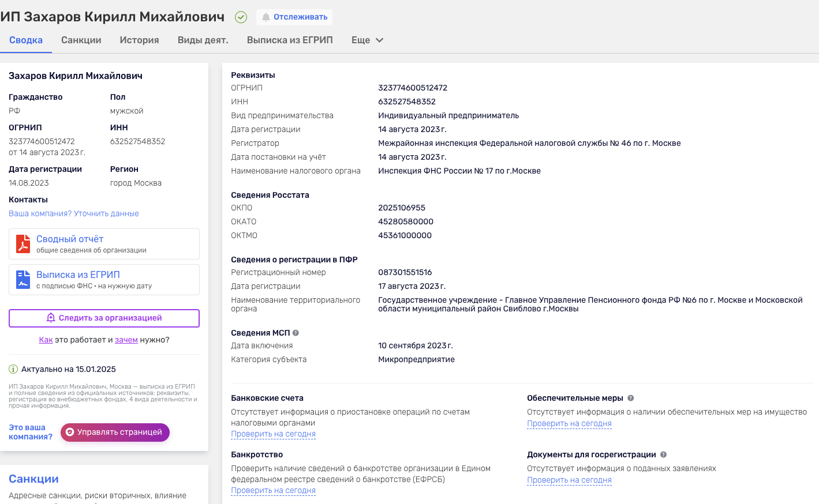
Task: Click ИНН value 632527548352 in Реквизиты
Action: pyautogui.click(x=407, y=101)
